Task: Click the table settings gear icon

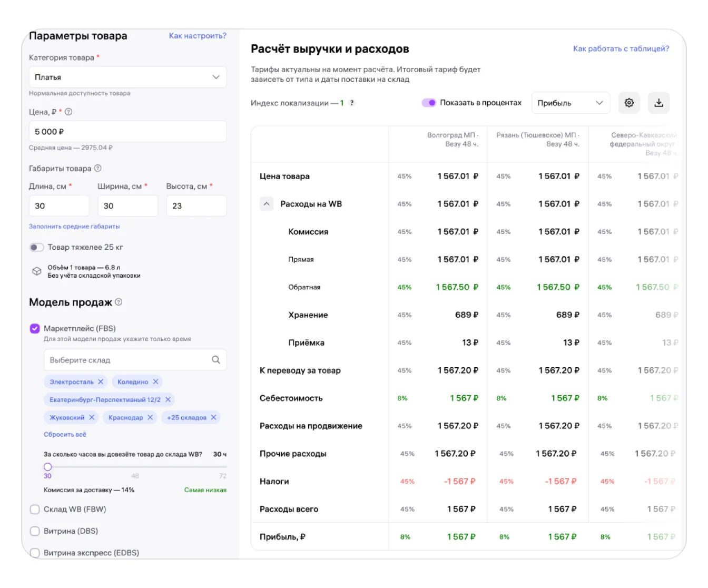Action: point(629,103)
